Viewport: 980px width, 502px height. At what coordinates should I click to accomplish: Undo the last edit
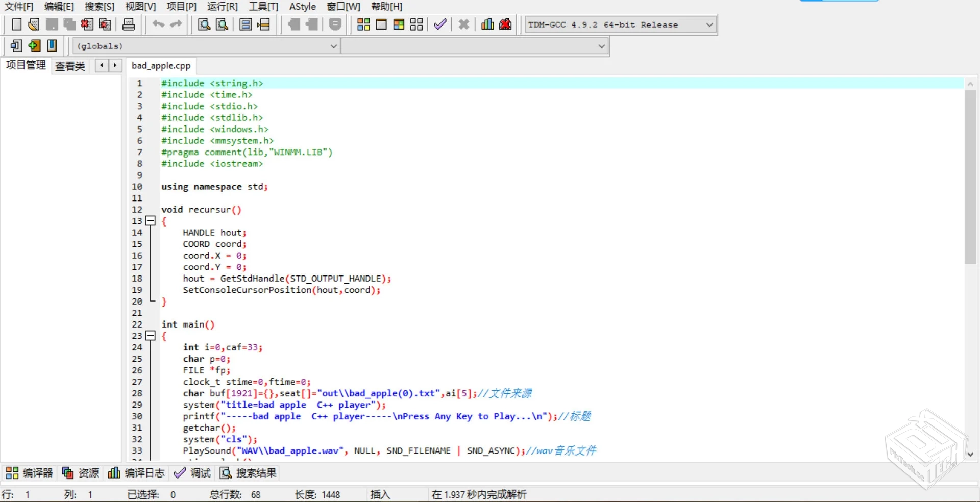click(158, 24)
